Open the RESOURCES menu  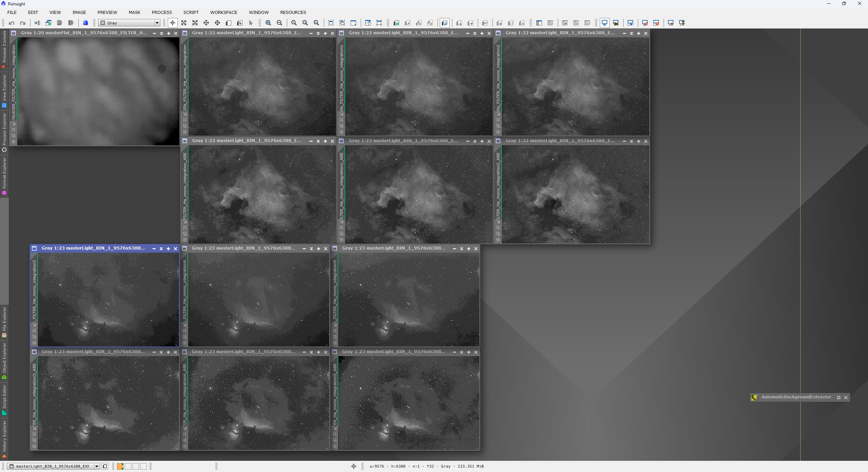[x=293, y=12]
